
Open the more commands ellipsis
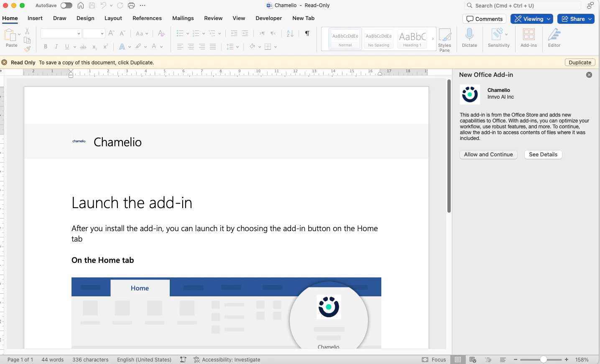click(143, 5)
